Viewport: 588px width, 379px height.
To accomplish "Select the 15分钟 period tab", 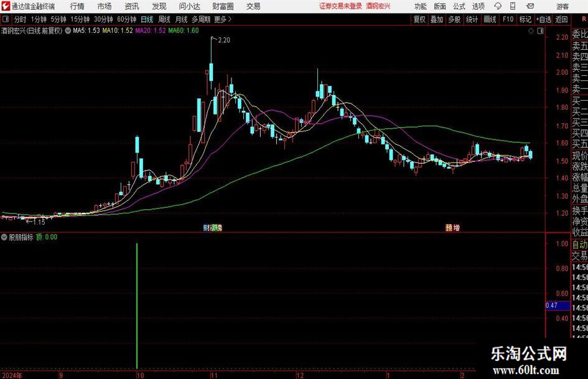I will (x=80, y=19).
